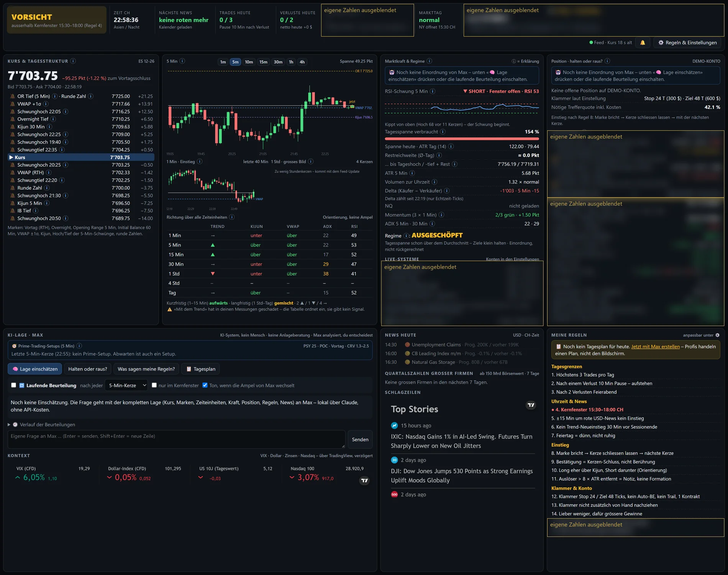Select the 10m timeframe tab
The height and width of the screenshot is (575, 728).
249,62
